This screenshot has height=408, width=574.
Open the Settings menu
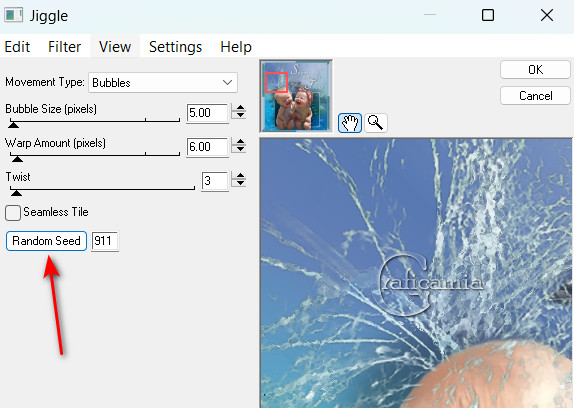coord(175,47)
